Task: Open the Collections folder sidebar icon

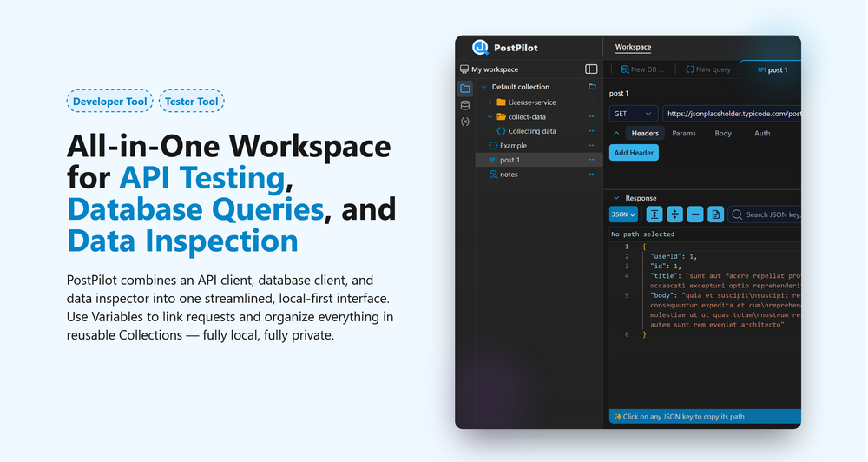Action: 465,89
